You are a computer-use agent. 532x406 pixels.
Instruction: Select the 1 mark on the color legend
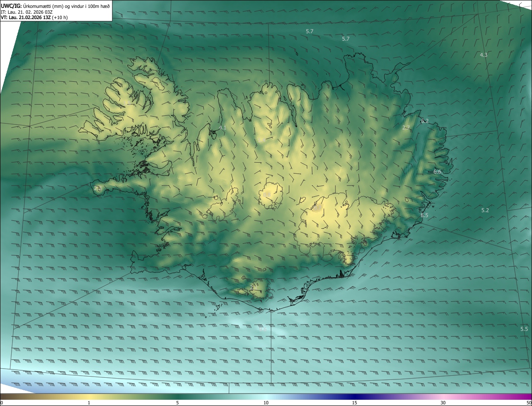89,403
